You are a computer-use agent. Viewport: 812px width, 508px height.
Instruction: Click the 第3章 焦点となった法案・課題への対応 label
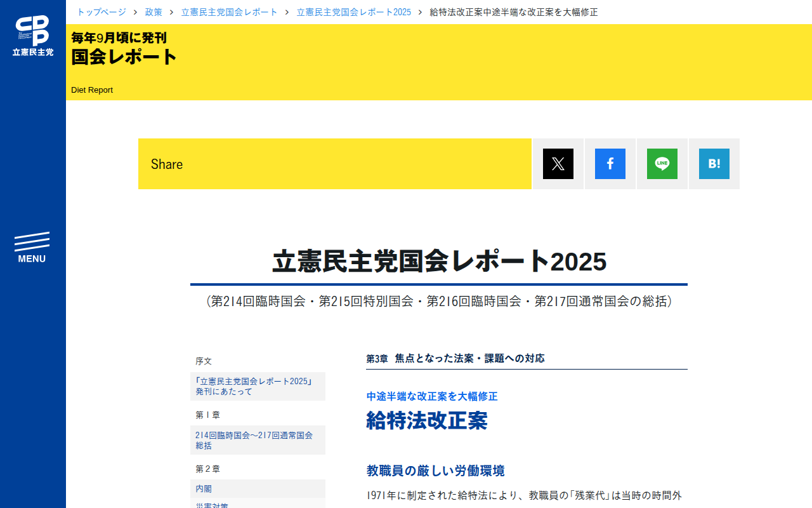point(455,358)
